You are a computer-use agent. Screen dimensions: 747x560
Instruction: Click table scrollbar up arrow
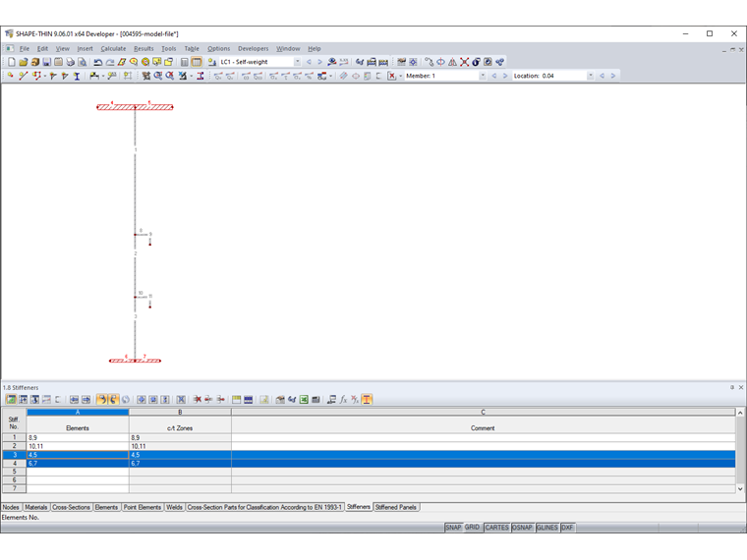pos(740,413)
